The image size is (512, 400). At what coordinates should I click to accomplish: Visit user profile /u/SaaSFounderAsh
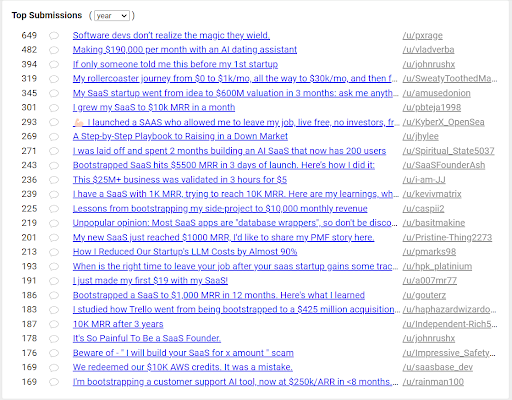(444, 165)
